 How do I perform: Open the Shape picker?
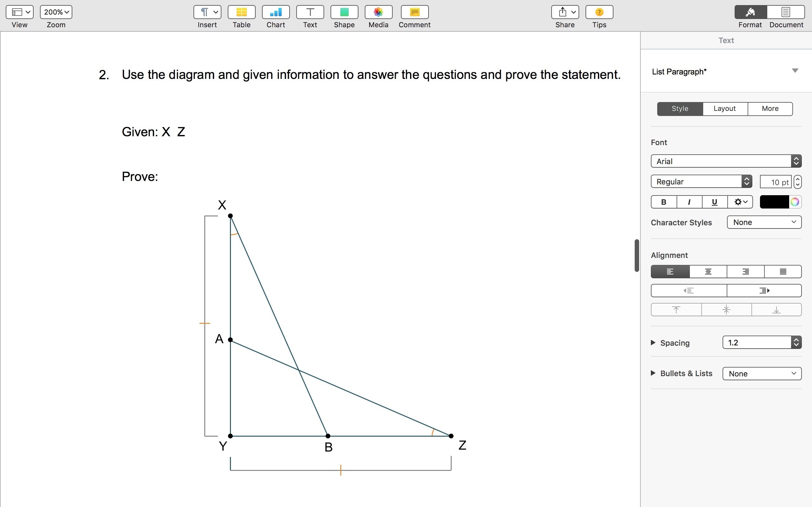point(344,12)
